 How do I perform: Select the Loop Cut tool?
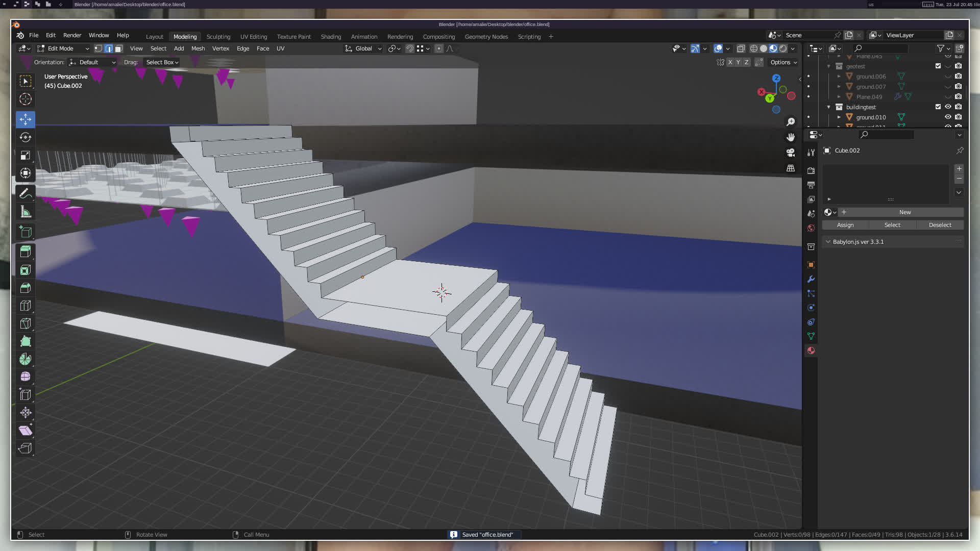25,306
